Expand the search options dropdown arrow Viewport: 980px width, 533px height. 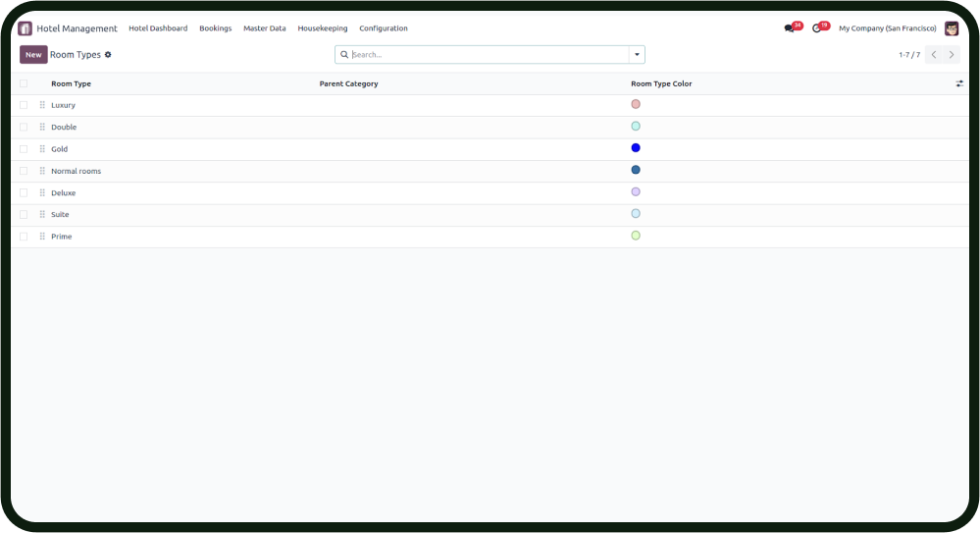637,55
